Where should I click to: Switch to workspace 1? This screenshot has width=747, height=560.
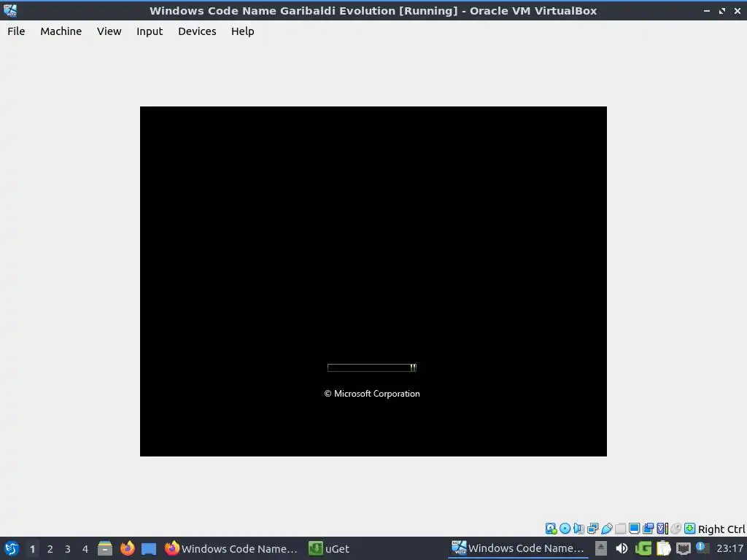32,549
